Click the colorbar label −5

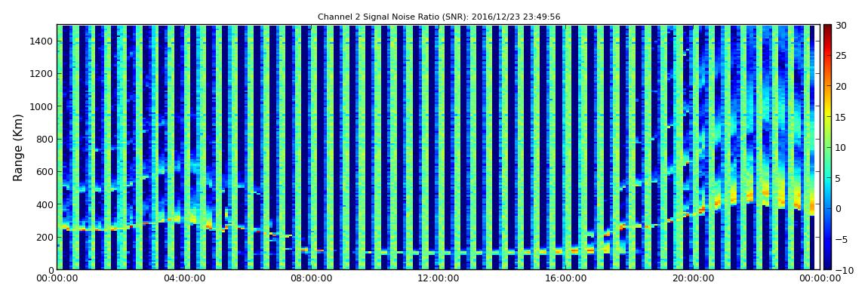click(x=842, y=239)
